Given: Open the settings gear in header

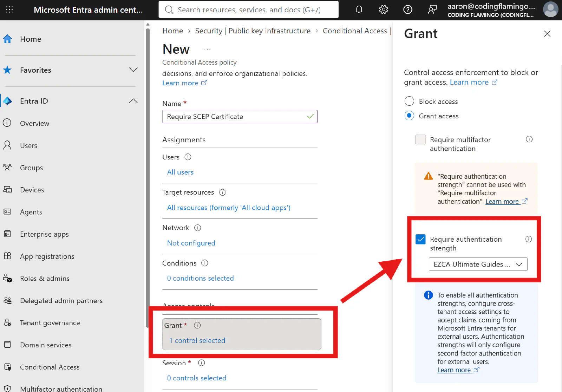Looking at the screenshot, I should pyautogui.click(x=384, y=9).
